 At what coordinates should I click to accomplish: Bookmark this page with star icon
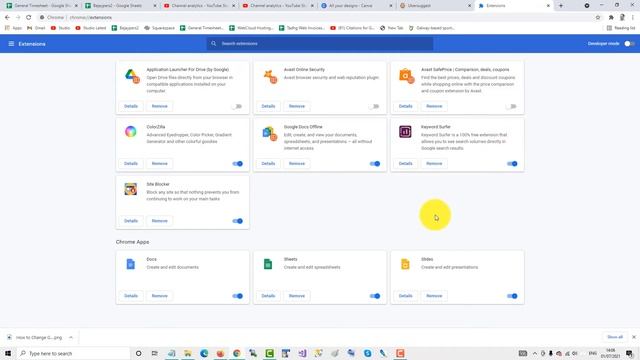[598, 18]
